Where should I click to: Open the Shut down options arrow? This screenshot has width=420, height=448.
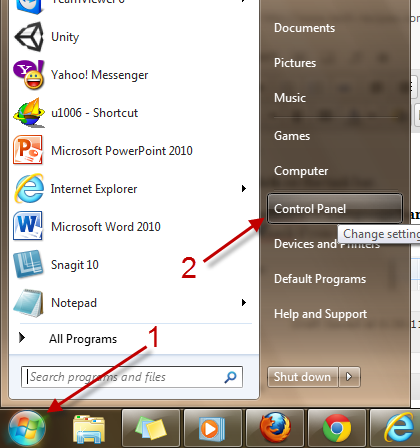pos(349,377)
